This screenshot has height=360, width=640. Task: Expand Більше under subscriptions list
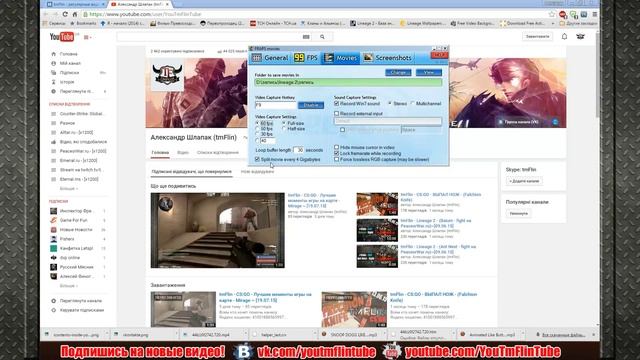coord(68,286)
